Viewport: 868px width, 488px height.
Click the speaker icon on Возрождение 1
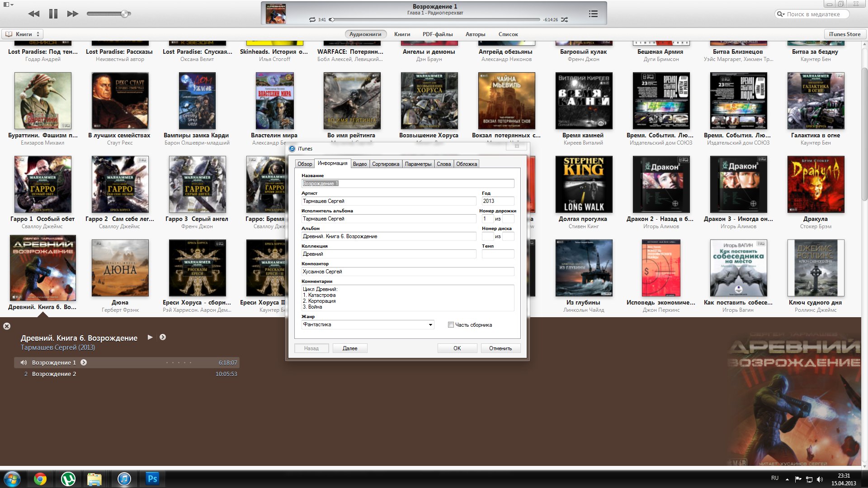click(24, 362)
